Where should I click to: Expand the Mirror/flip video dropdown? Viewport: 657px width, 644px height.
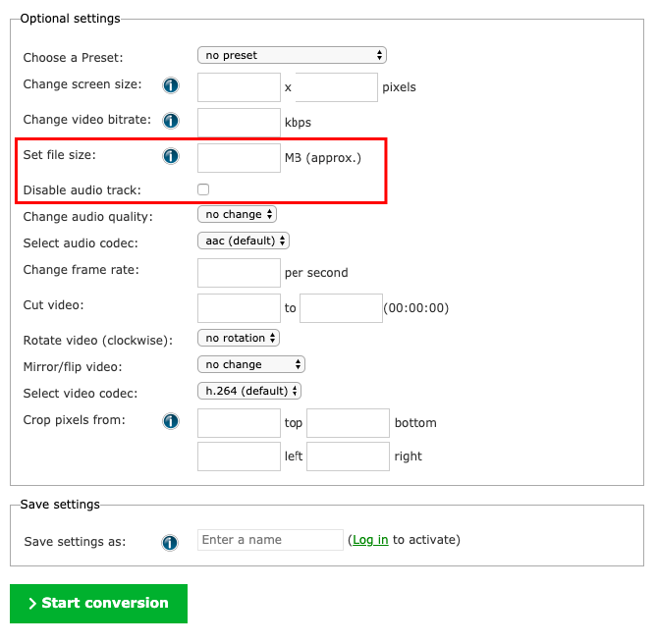pos(251,364)
